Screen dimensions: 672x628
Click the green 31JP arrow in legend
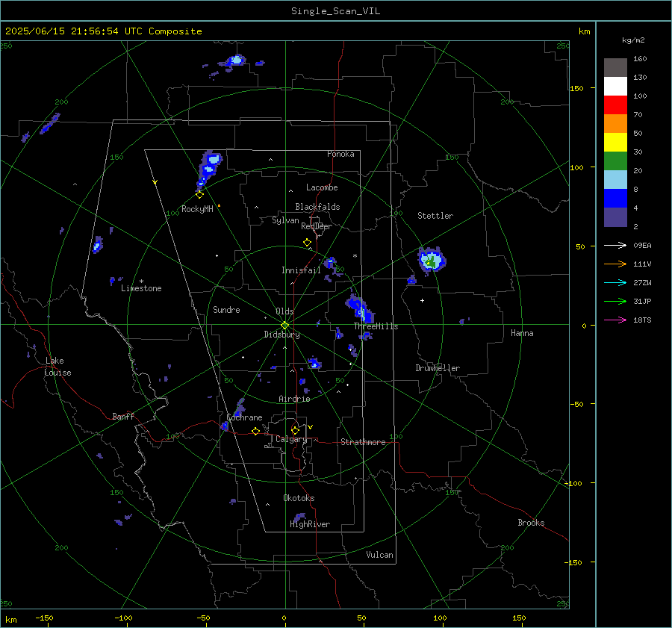tap(615, 302)
